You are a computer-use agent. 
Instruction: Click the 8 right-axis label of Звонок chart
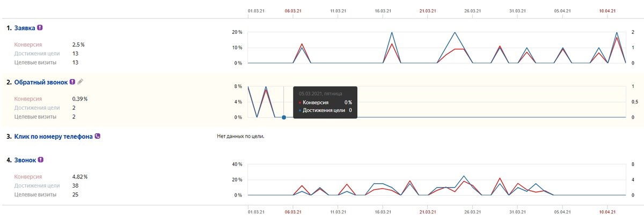click(634, 164)
